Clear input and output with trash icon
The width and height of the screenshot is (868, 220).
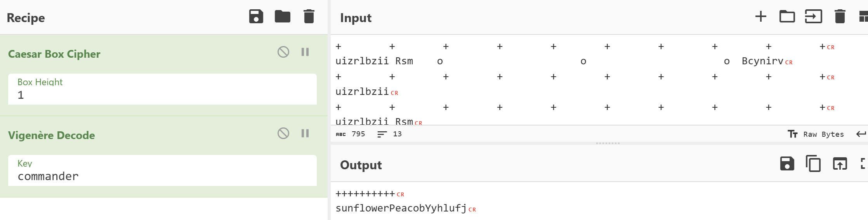[x=840, y=17]
